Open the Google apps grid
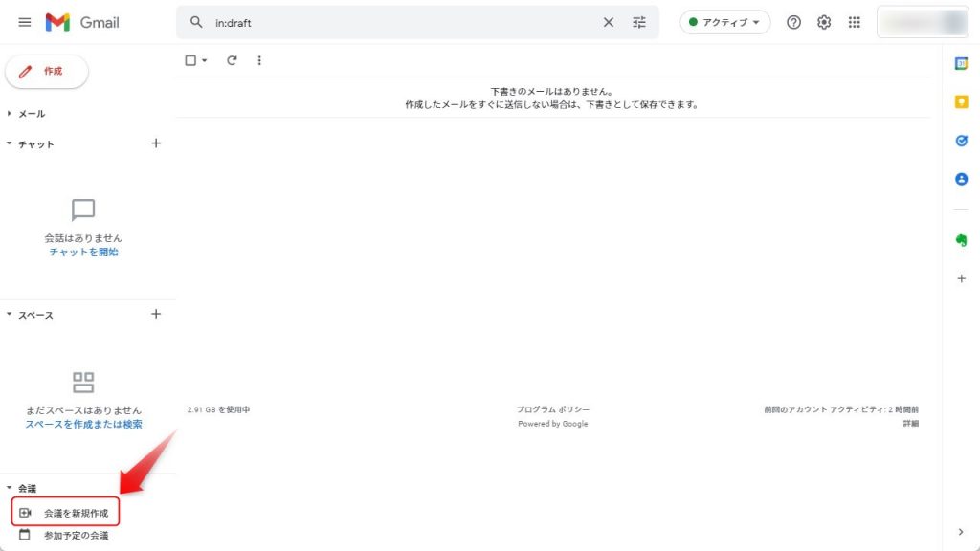980x551 pixels. coord(855,23)
